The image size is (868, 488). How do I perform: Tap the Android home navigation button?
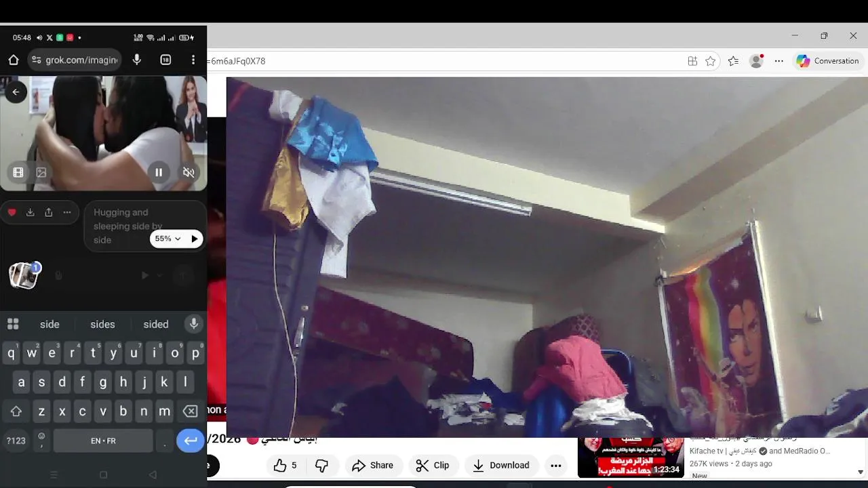tap(103, 475)
